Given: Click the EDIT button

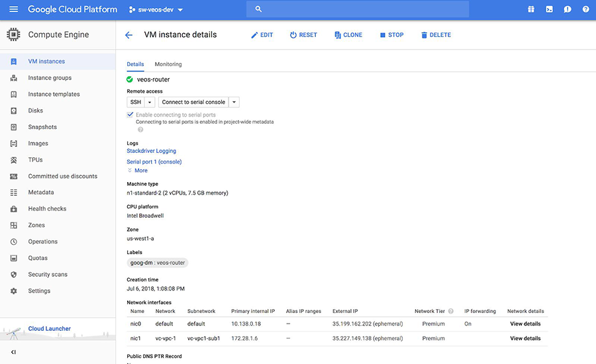Looking at the screenshot, I should (262, 35).
